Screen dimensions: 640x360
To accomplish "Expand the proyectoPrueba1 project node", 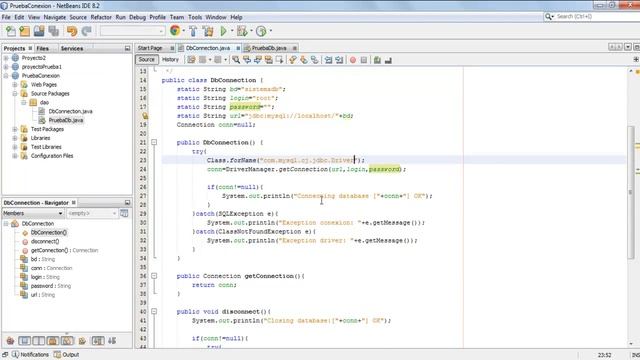I will click(6, 67).
